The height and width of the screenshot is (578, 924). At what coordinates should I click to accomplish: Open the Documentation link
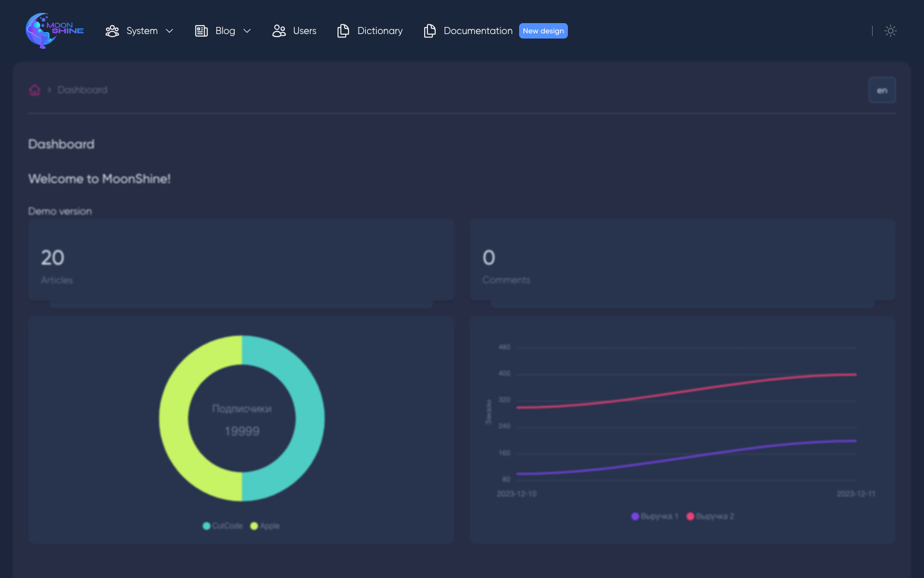[x=478, y=31]
